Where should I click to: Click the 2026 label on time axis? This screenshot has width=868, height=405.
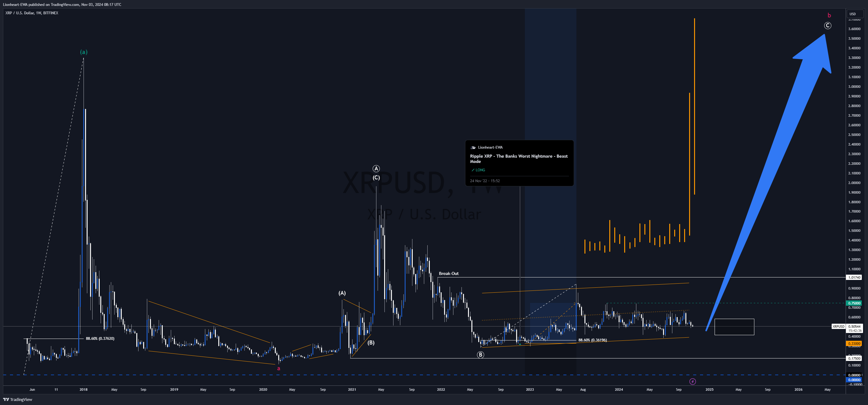pyautogui.click(x=798, y=389)
